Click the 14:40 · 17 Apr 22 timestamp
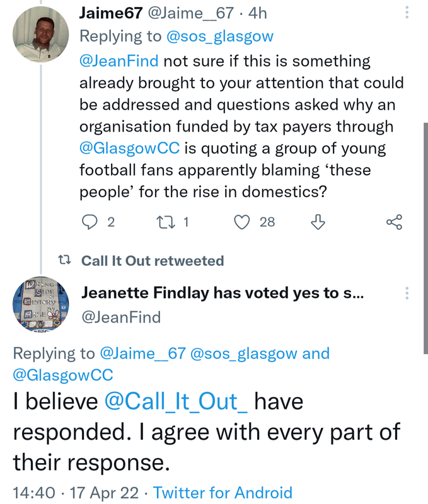Screen dimensions: 428x504 76,492
